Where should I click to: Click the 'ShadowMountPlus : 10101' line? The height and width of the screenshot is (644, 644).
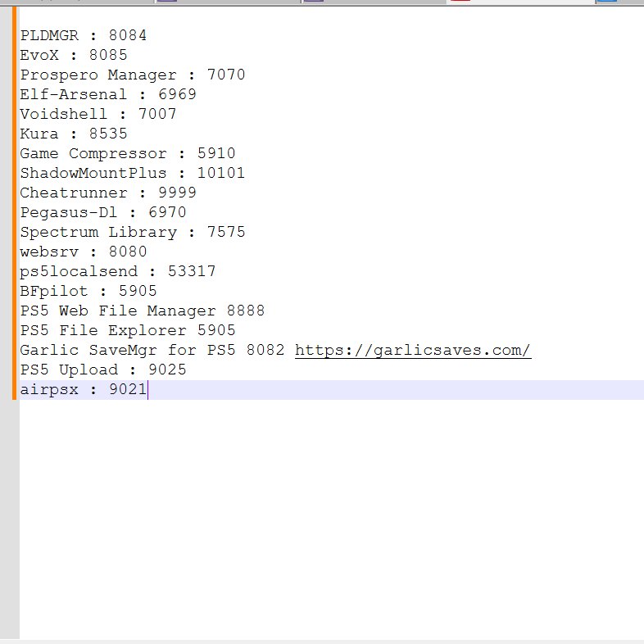point(133,174)
